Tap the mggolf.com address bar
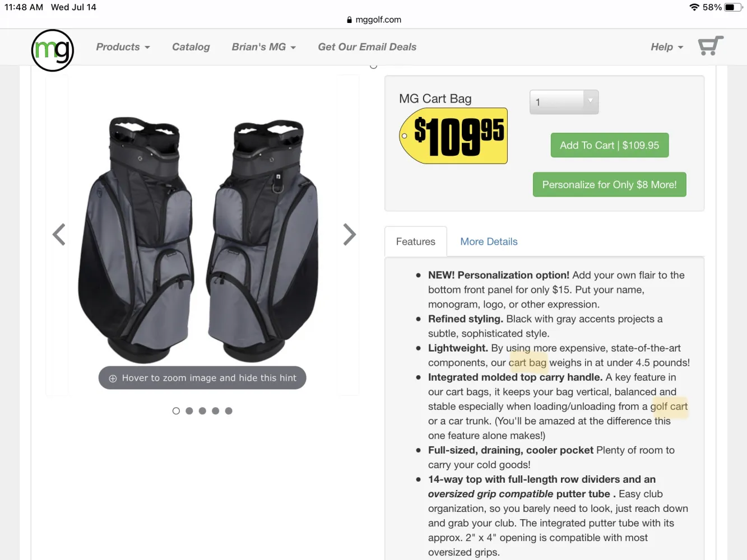The width and height of the screenshot is (747, 560). (374, 20)
